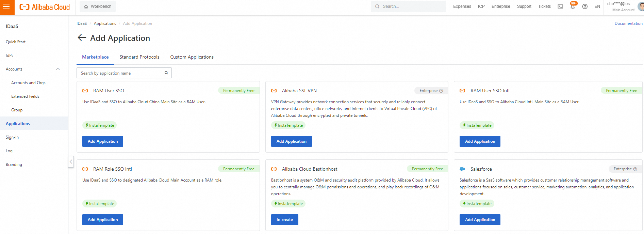The height and width of the screenshot is (234, 644).
Task: Launch the Cloud Shell terminal icon
Action: click(560, 6)
